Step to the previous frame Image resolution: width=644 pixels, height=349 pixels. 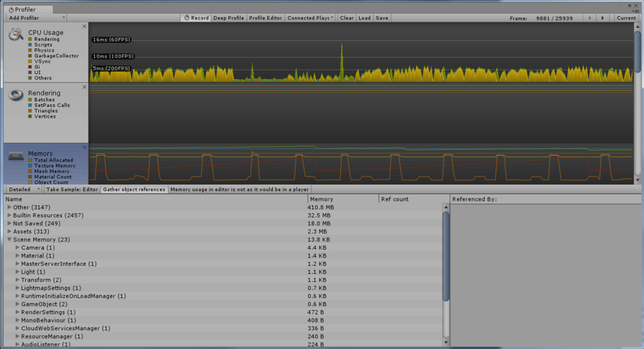tap(590, 18)
